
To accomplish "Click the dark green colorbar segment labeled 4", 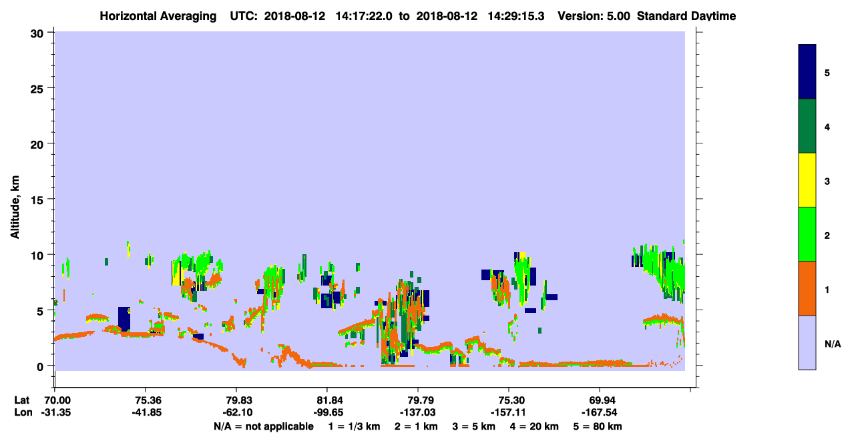I will tap(807, 126).
